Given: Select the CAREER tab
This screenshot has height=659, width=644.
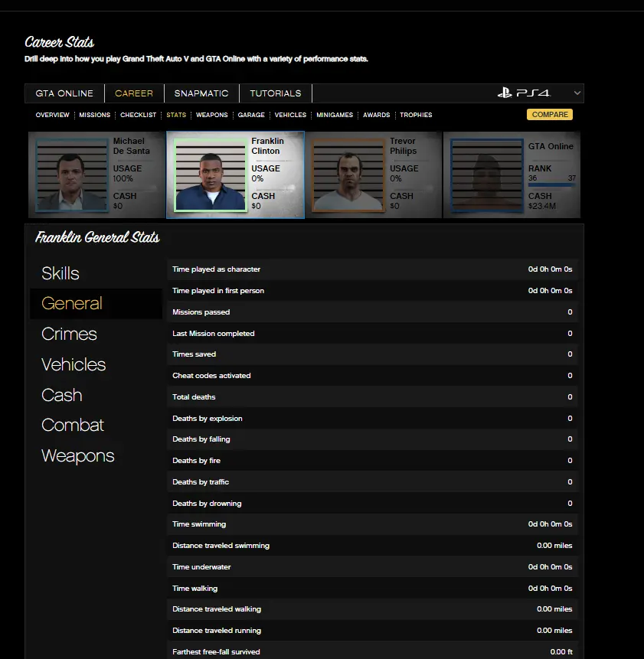Looking at the screenshot, I should pos(134,93).
